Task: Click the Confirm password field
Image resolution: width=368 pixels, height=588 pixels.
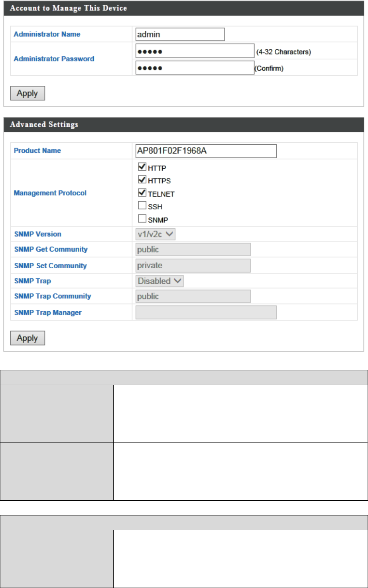Action: (x=195, y=68)
